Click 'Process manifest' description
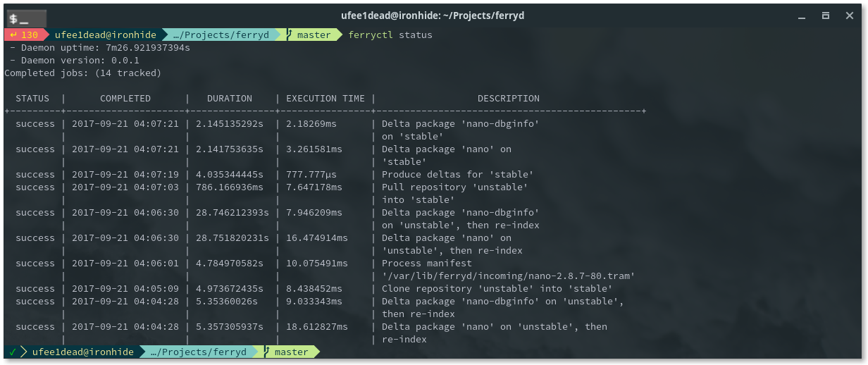The height and width of the screenshot is (365, 868). coord(427,263)
